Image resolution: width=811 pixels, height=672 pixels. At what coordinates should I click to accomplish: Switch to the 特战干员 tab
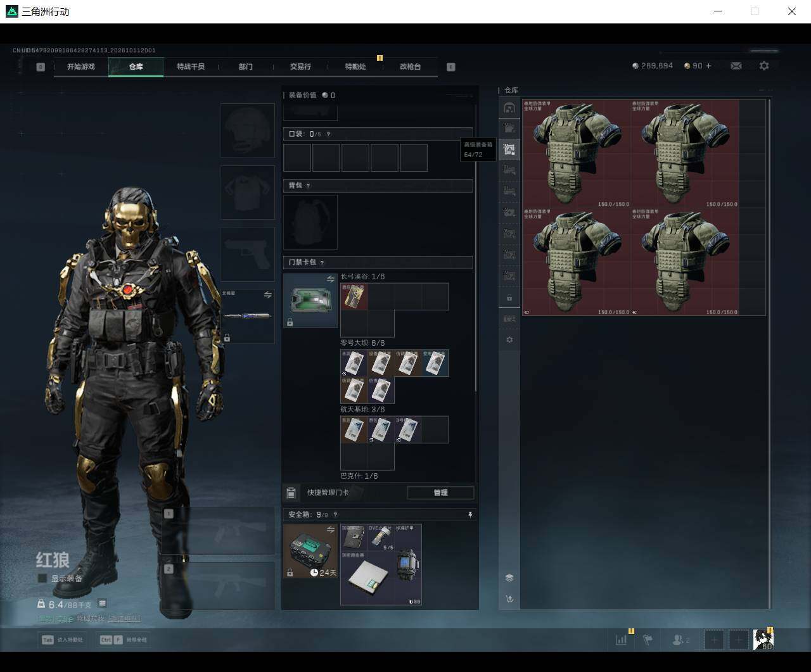click(x=191, y=67)
